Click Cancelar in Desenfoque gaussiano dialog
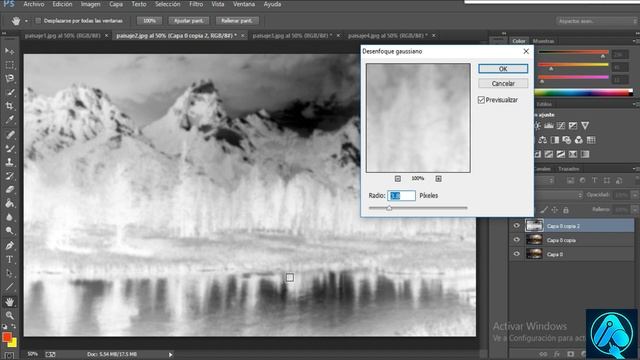 (503, 84)
